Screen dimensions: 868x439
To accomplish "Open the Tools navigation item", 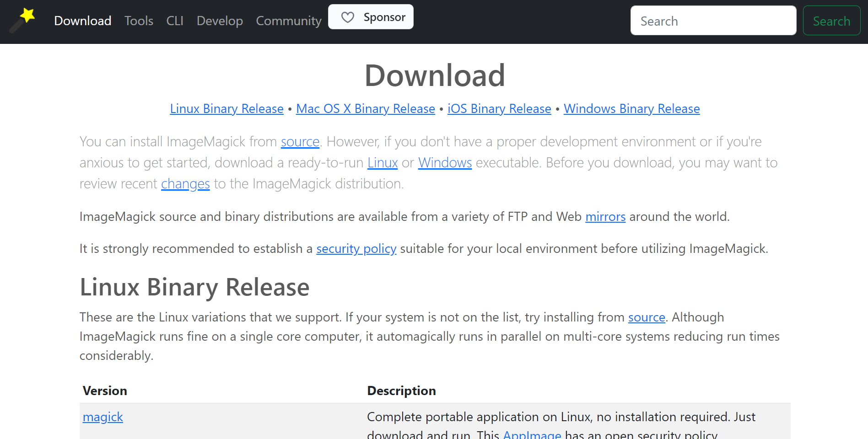I will click(x=139, y=21).
